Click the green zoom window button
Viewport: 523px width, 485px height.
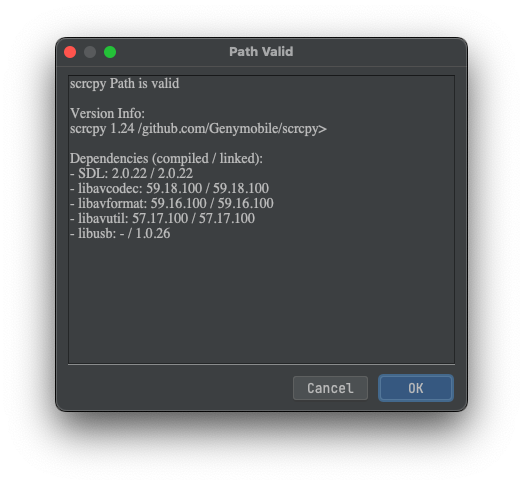110,52
